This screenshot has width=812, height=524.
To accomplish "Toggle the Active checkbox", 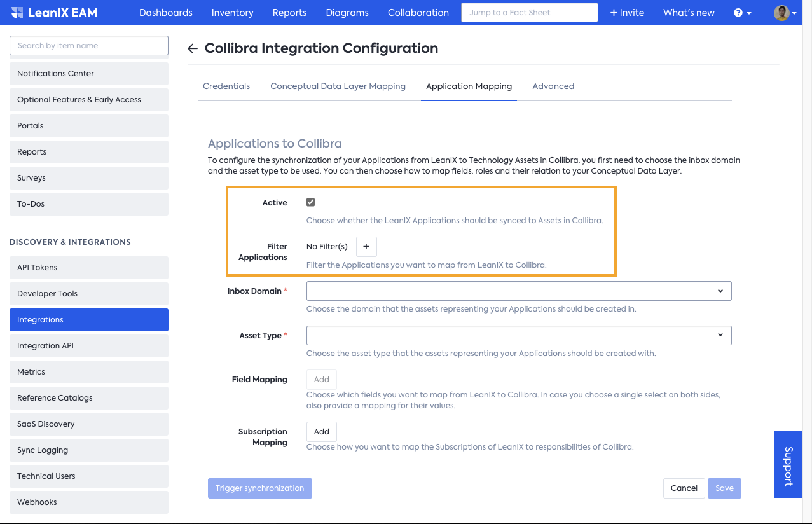I will (x=311, y=202).
